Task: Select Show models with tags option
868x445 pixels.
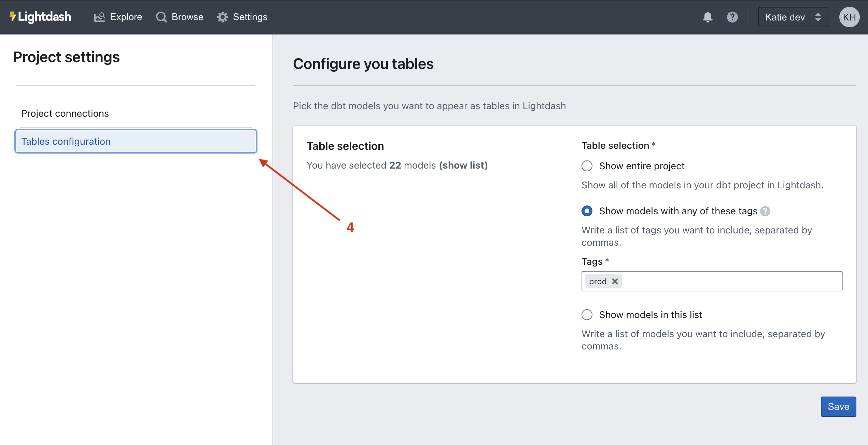Action: [x=587, y=211]
